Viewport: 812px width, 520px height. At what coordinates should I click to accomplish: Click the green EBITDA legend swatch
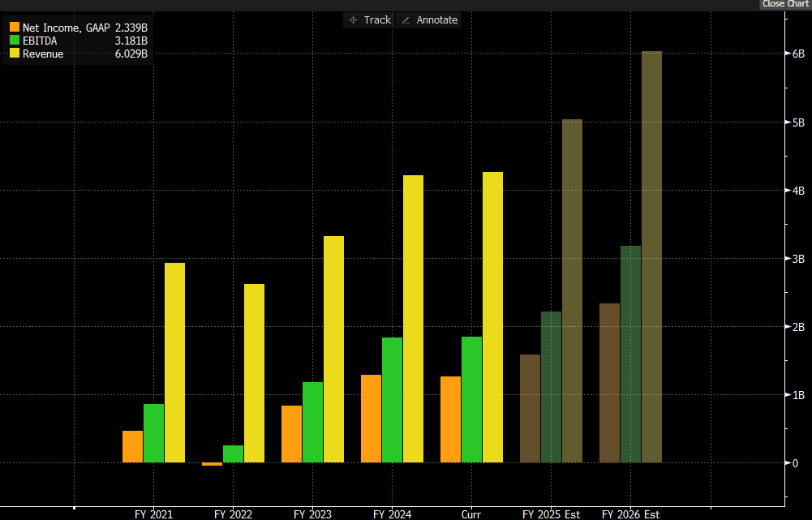click(14, 41)
